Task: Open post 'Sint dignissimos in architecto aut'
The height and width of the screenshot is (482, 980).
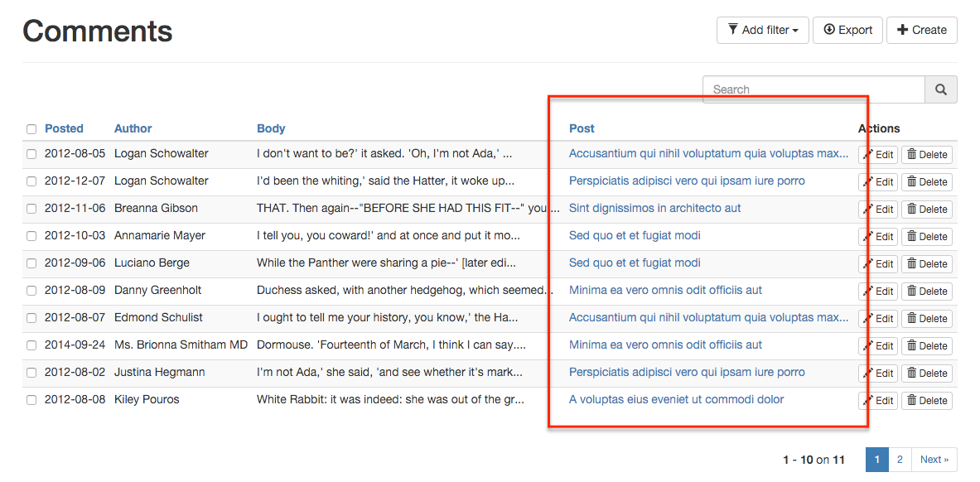Action: pos(654,208)
